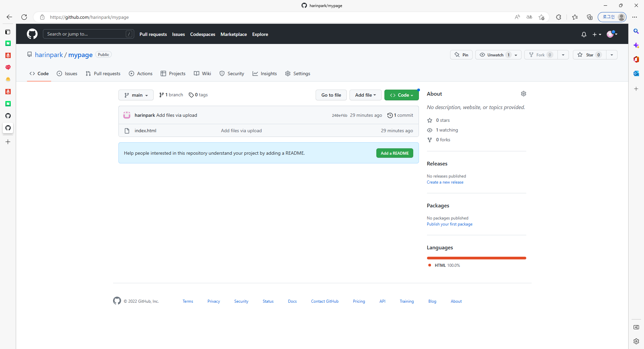Open browser extensions puzzle icon

tap(558, 17)
